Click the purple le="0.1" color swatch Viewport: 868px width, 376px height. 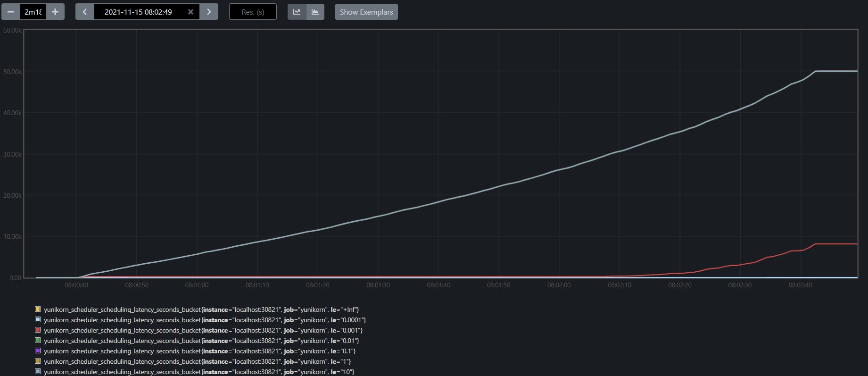tap(38, 351)
